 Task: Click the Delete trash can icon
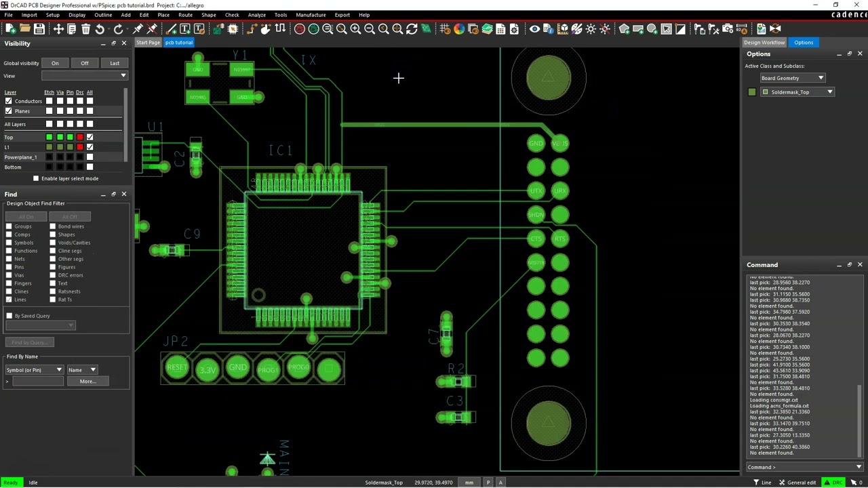pyautogui.click(x=85, y=29)
